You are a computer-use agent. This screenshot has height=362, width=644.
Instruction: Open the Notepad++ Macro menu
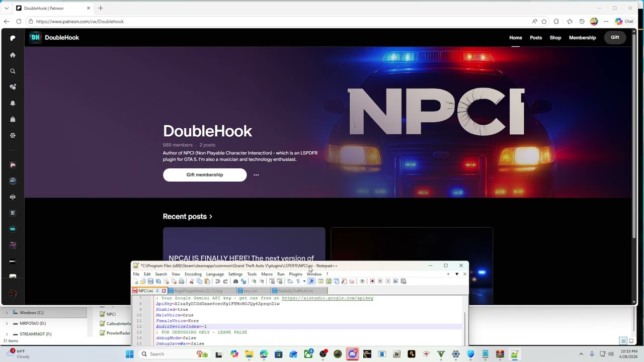267,274
